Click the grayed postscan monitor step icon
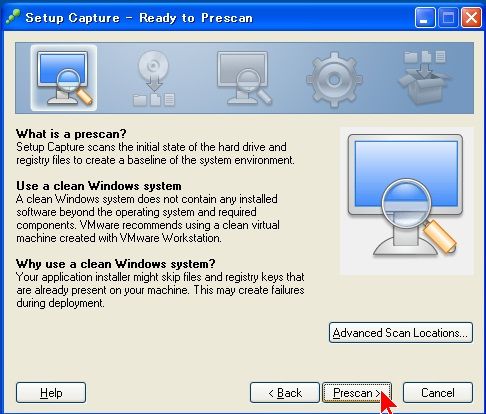Screen dimensions: 486x414 [244, 78]
